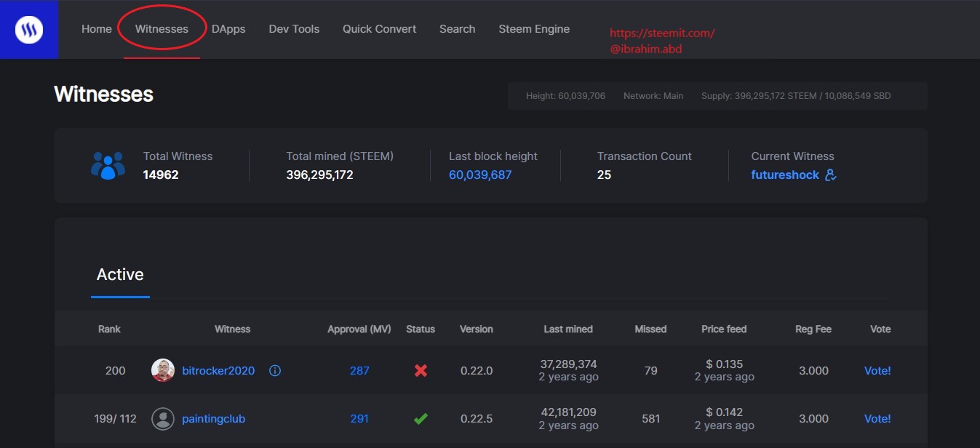Open the Home menu item
Viewport: 980px width, 448px height.
[97, 29]
